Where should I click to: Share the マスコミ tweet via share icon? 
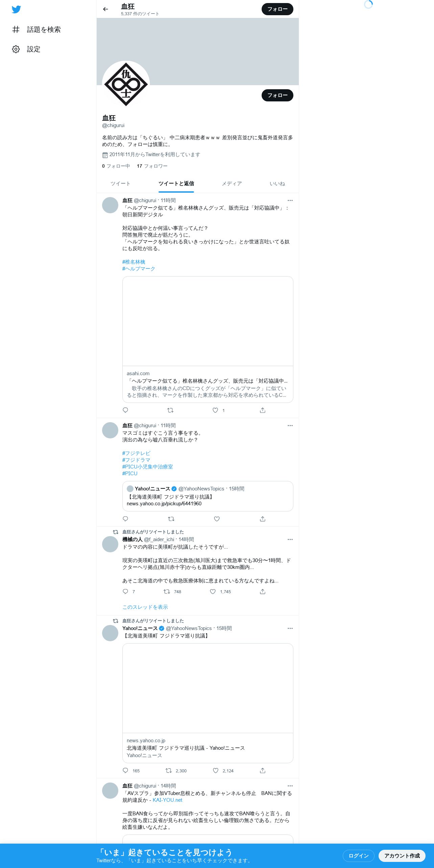263,519
